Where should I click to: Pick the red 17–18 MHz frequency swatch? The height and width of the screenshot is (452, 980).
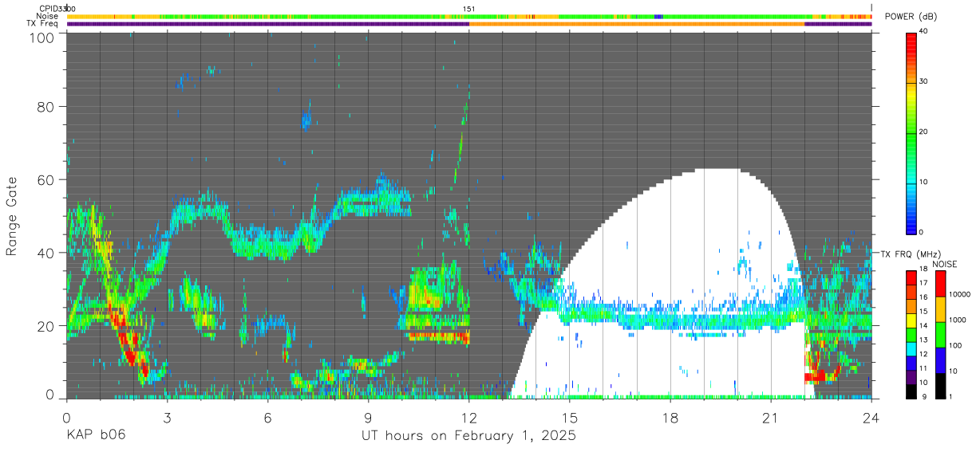pos(911,277)
